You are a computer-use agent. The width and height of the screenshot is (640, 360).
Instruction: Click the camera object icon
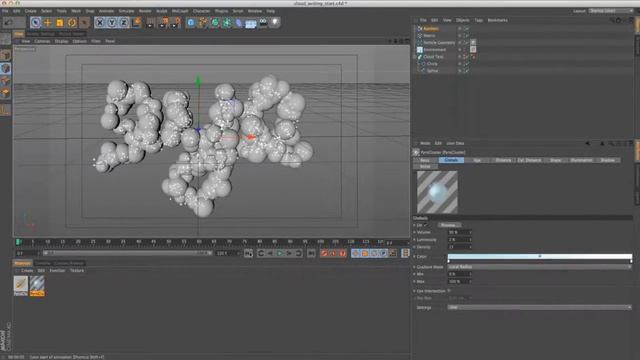(x=263, y=22)
